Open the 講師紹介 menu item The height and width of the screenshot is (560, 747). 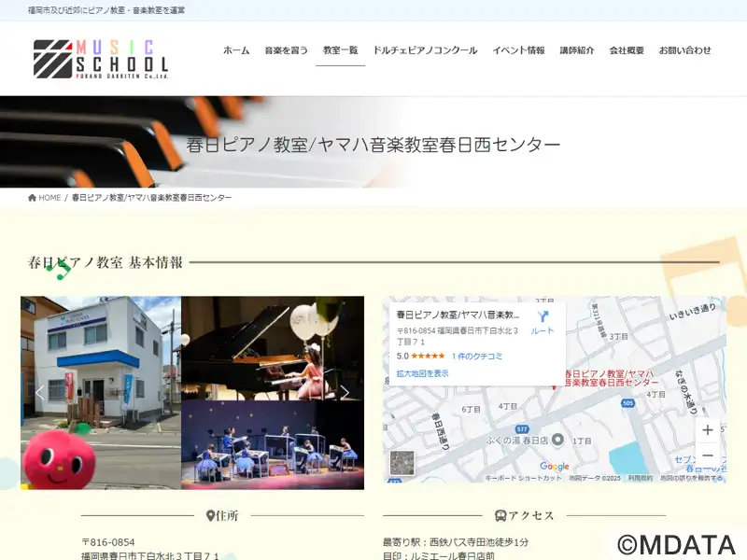click(x=577, y=50)
